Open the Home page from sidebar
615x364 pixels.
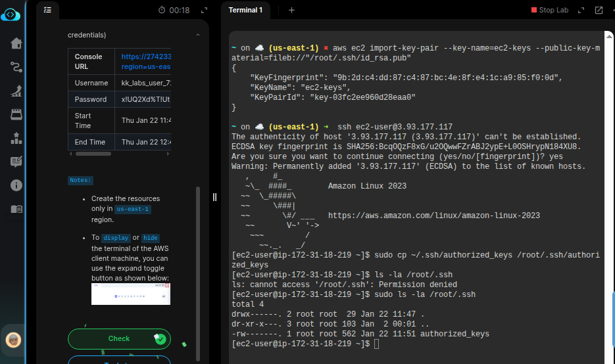click(16, 43)
